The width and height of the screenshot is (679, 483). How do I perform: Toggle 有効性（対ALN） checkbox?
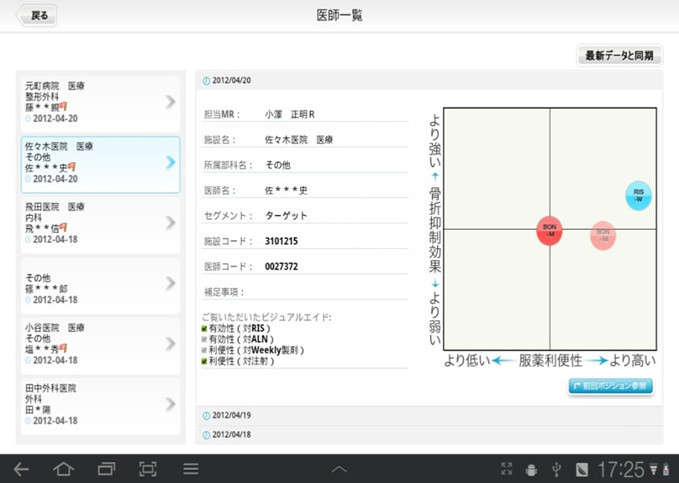tap(204, 339)
